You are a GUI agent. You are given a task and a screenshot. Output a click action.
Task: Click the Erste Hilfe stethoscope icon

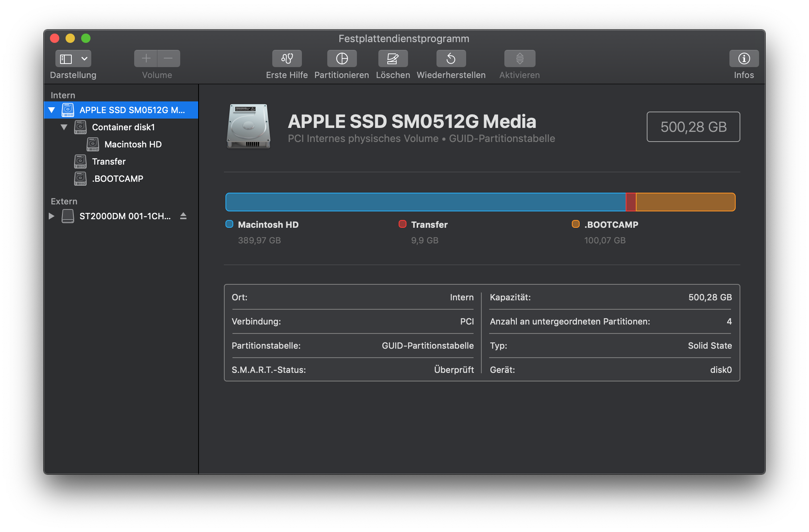tap(287, 59)
